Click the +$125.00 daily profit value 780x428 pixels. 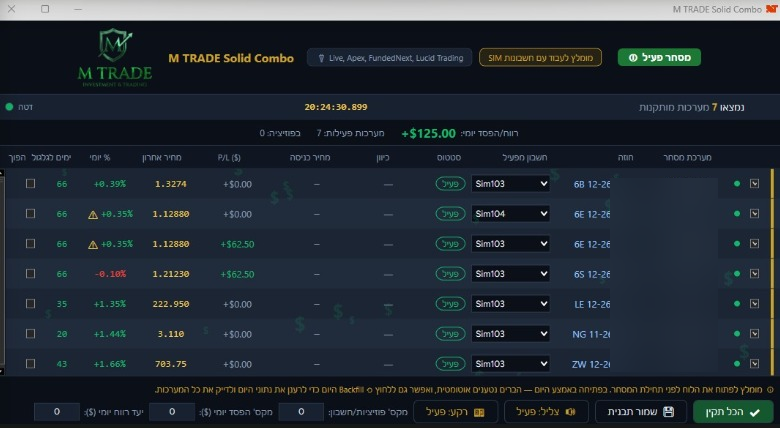pyautogui.click(x=428, y=133)
